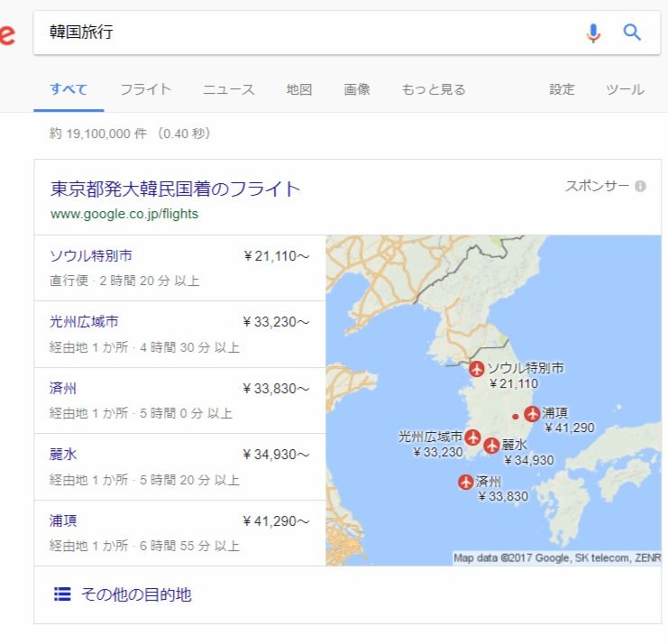Switch to the ニュース tab

coord(228,89)
